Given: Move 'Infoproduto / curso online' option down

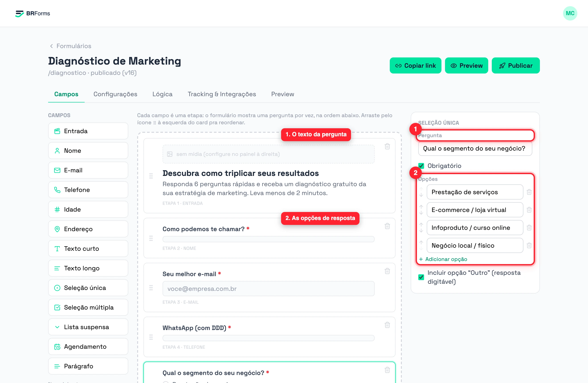Looking at the screenshot, I should [x=421, y=230].
